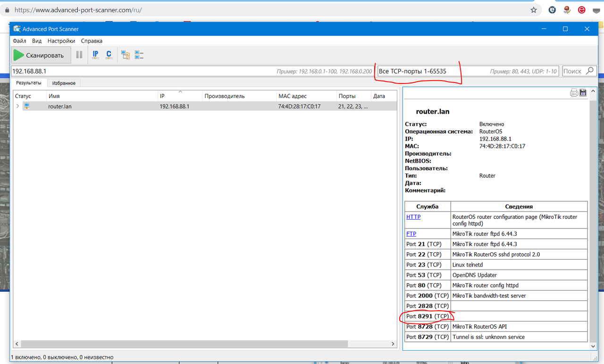Bookmark the page with the star icon

tap(534, 10)
